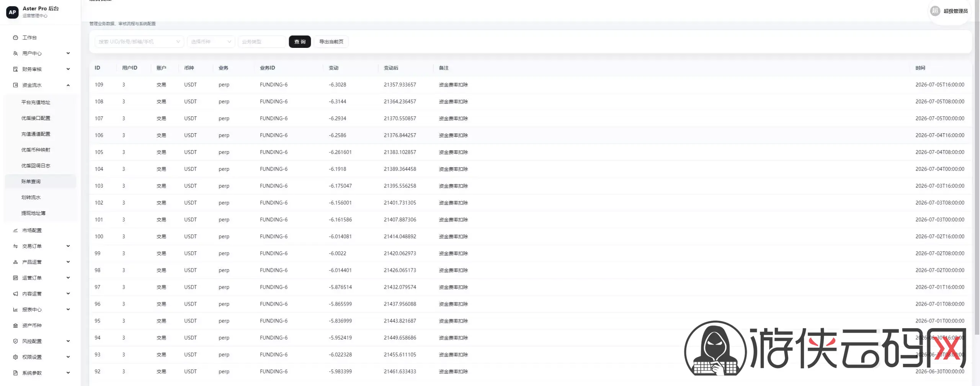Click the AP logo badge
The image size is (980, 386).
click(12, 12)
